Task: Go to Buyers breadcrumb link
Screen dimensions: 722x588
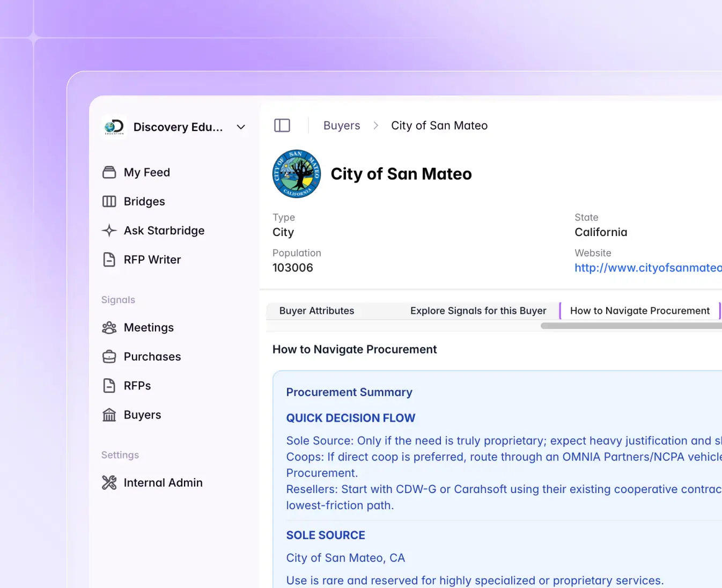Action: pyautogui.click(x=342, y=126)
